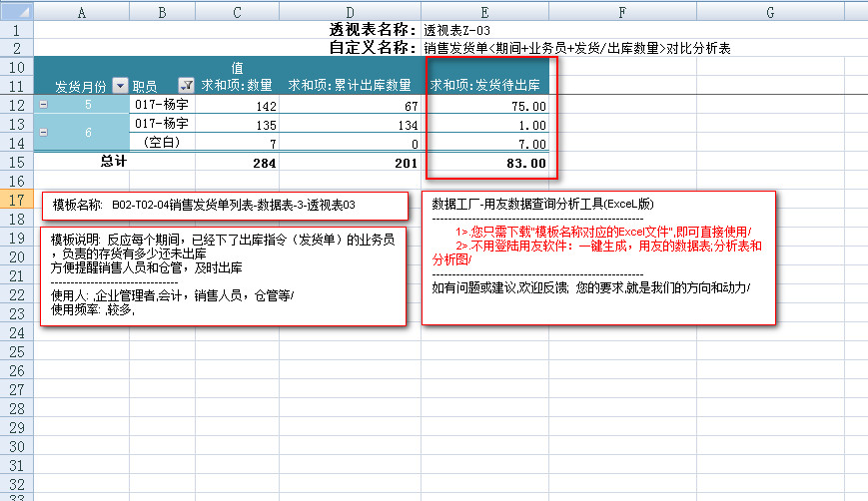
Task: Select the (空白) employee cell
Action: (x=164, y=143)
